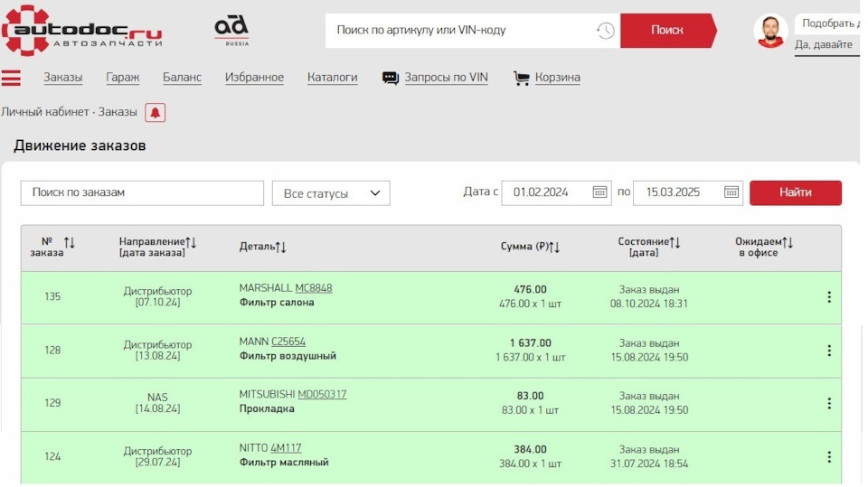Click the Фильтр салона description
The height and width of the screenshot is (487, 868).
tap(277, 303)
